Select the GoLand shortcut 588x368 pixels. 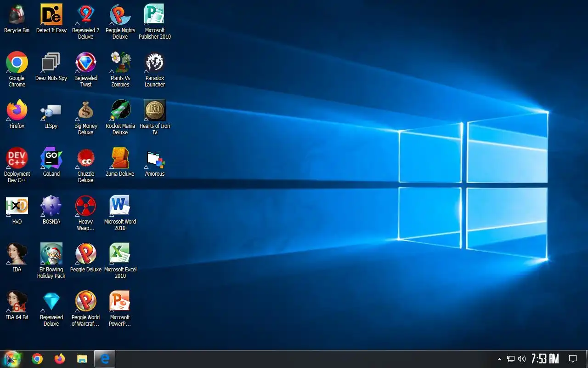point(51,162)
